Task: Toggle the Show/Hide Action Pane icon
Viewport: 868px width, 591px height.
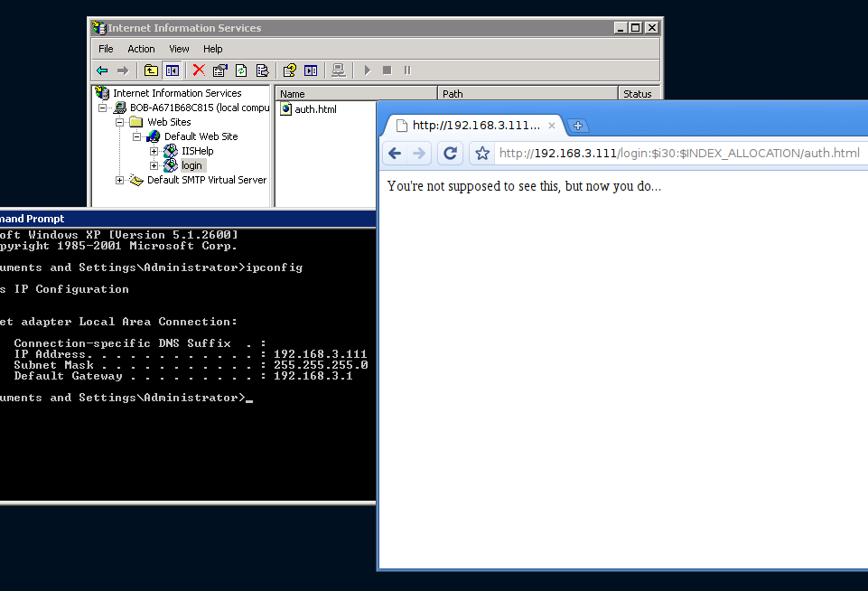Action: click(311, 70)
